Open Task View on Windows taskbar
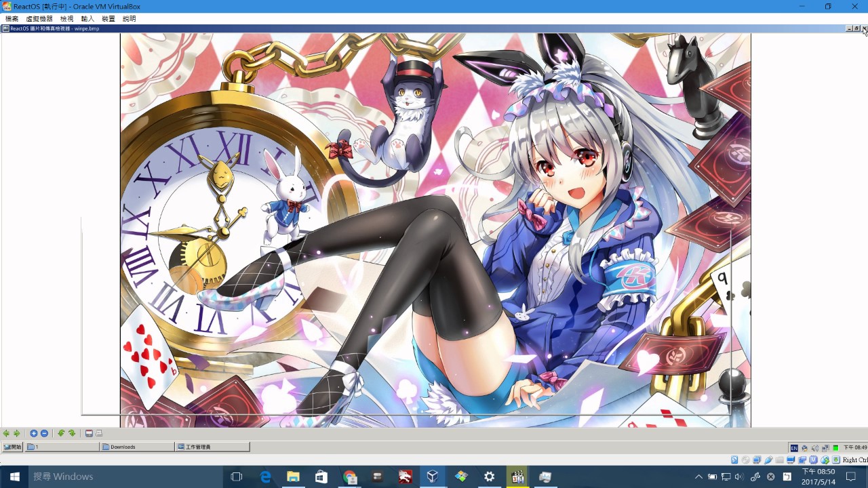868x488 pixels. tap(236, 476)
